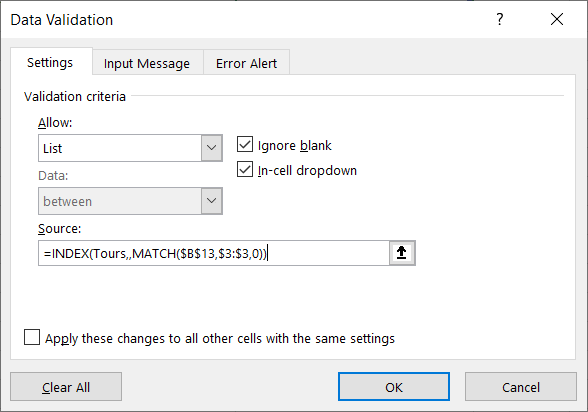This screenshot has width=588, height=412.
Task: Click the range selector arrow beside Source
Action: click(402, 253)
